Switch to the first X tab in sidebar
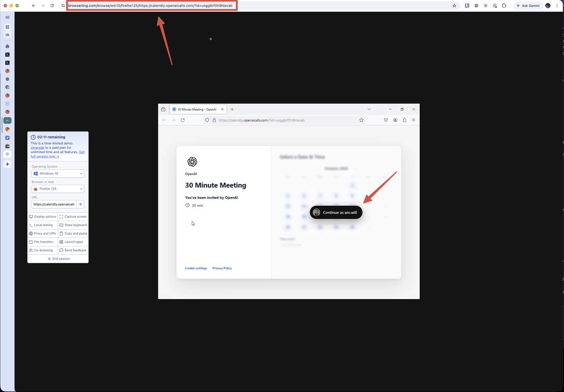 click(x=8, y=54)
